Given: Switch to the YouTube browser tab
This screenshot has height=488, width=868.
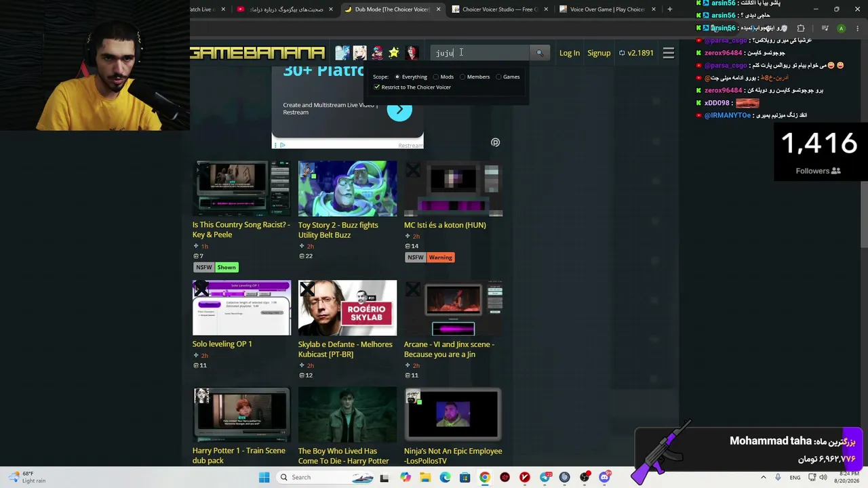Looking at the screenshot, I should tap(285, 9).
